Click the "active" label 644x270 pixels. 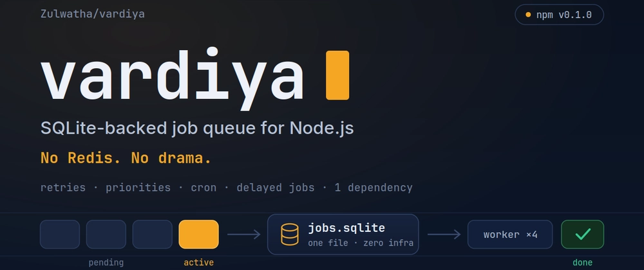click(x=199, y=262)
